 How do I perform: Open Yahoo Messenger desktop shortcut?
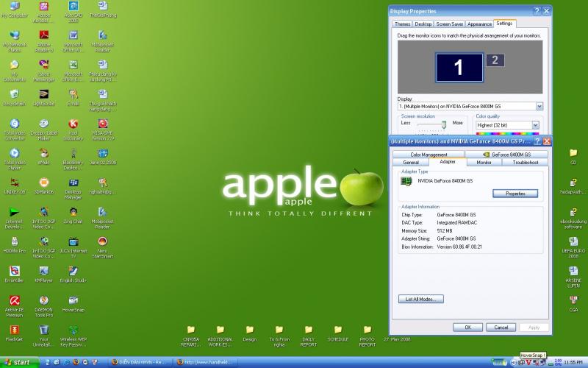(43, 65)
